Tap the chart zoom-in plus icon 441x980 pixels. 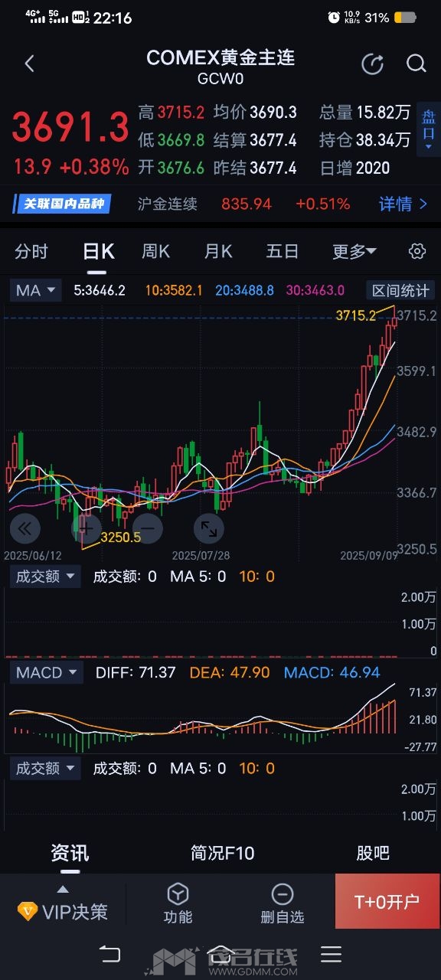[x=87, y=528]
